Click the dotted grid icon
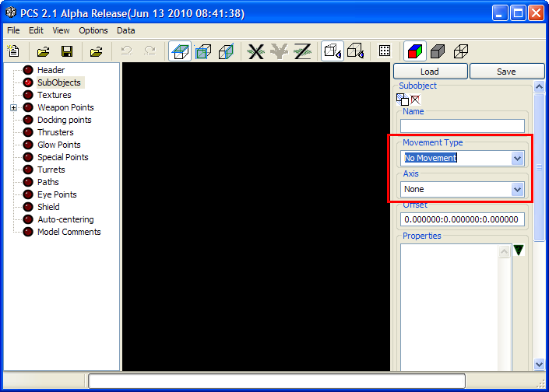The image size is (549, 392). coord(385,51)
